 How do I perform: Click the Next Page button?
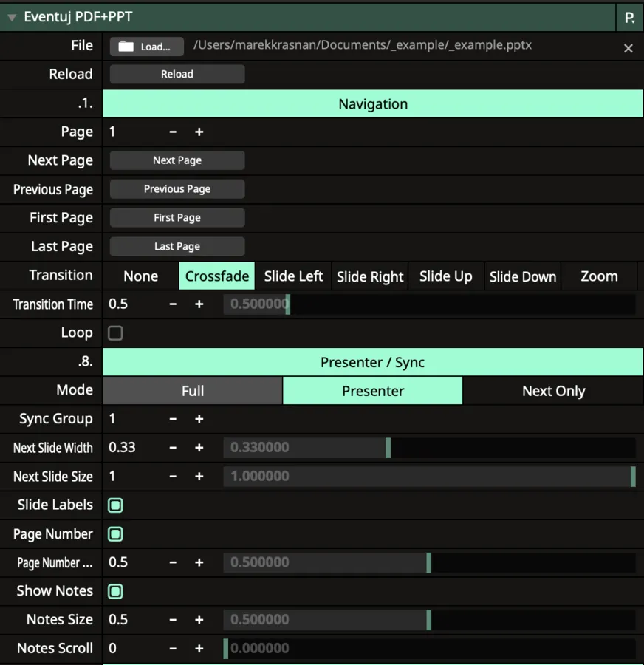coord(177,160)
